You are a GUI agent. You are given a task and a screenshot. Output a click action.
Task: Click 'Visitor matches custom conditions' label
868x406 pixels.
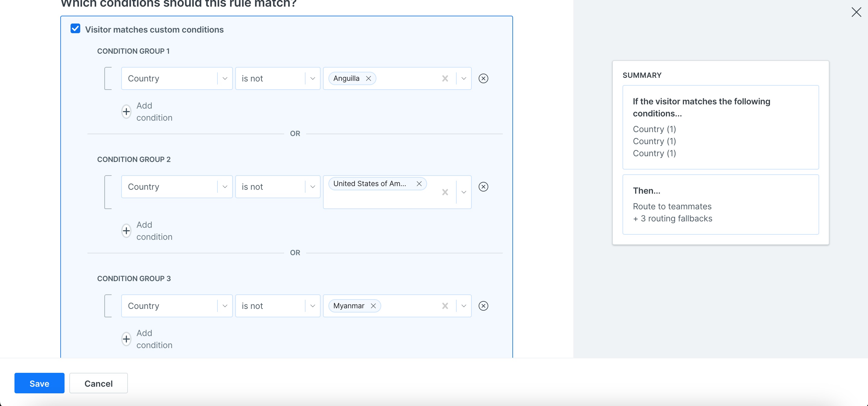(154, 30)
